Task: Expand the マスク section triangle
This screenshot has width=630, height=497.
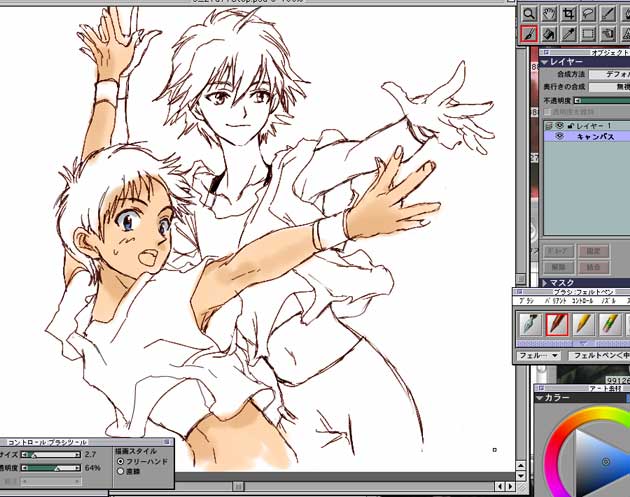Action: tap(545, 283)
